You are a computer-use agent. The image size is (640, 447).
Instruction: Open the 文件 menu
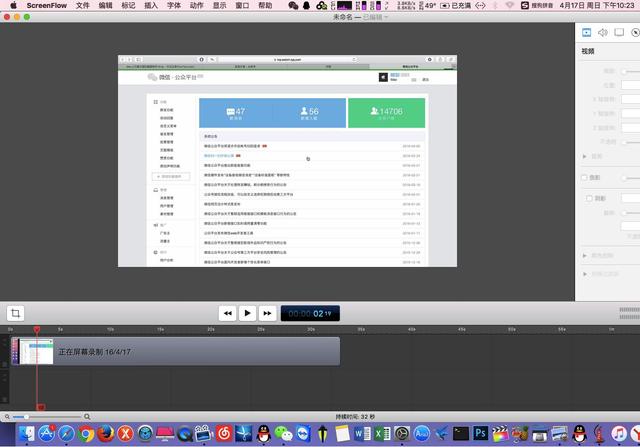click(82, 6)
